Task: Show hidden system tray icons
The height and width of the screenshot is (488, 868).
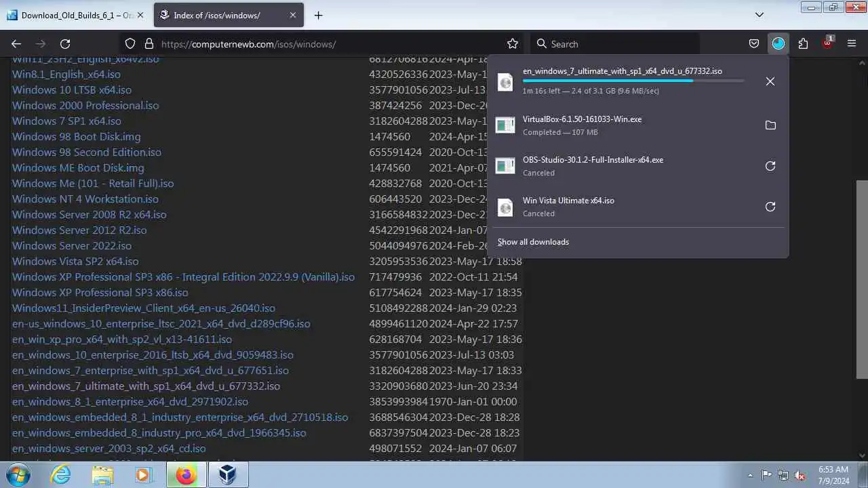Action: coord(750,475)
